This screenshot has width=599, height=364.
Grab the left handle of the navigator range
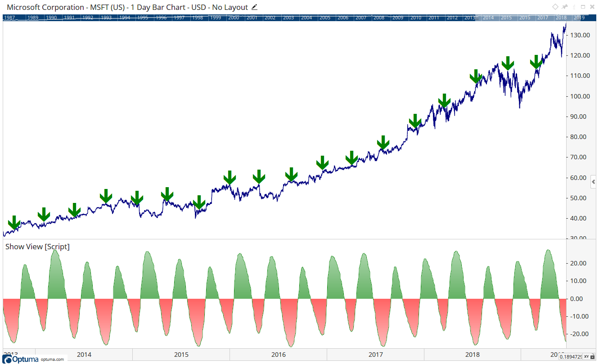pos(476,18)
